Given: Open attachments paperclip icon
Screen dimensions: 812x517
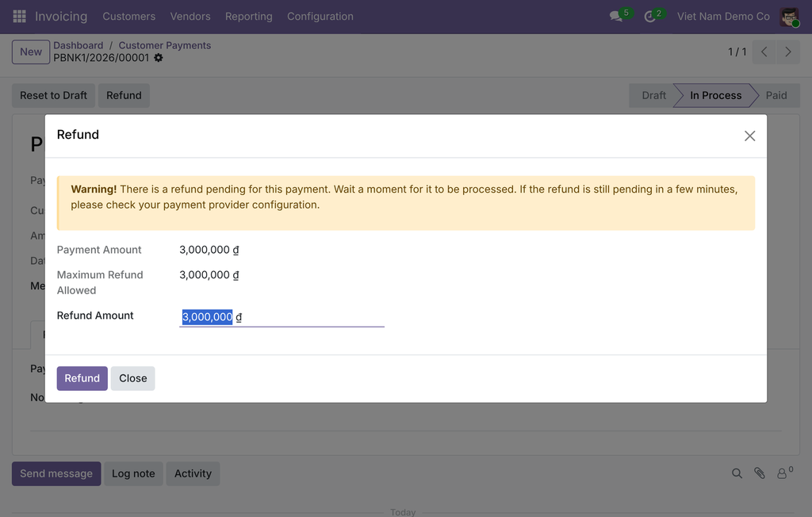Looking at the screenshot, I should (759, 473).
